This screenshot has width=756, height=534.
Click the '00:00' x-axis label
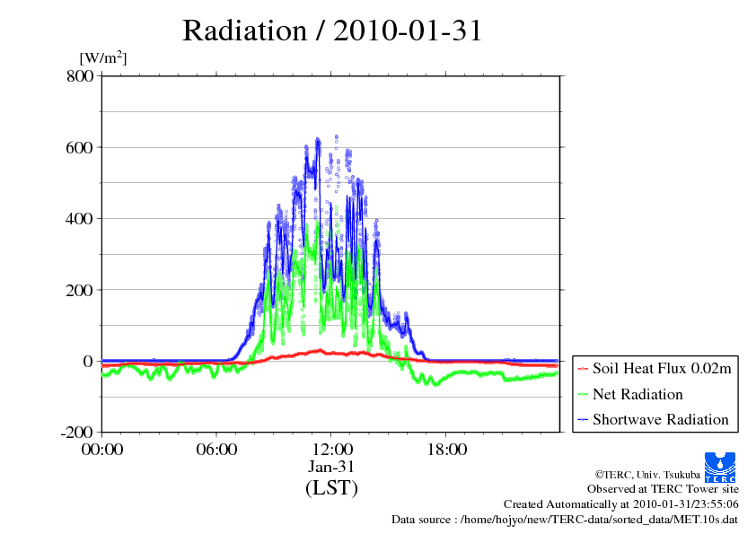click(x=102, y=450)
